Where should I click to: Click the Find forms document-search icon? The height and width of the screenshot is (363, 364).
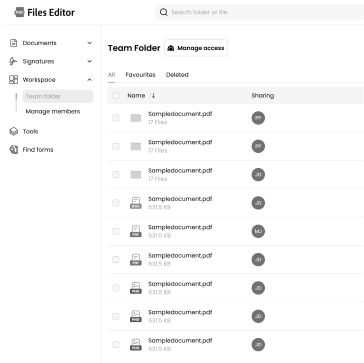13,150
